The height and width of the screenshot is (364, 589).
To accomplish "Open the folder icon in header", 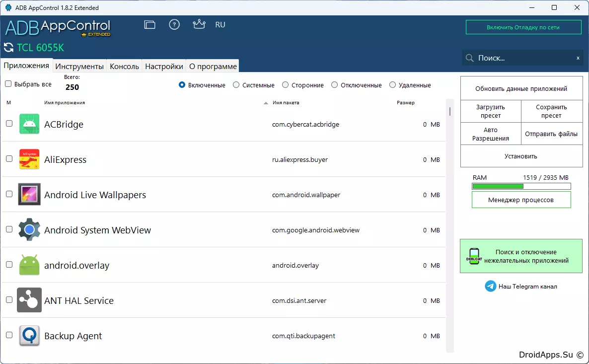I will 149,25.
